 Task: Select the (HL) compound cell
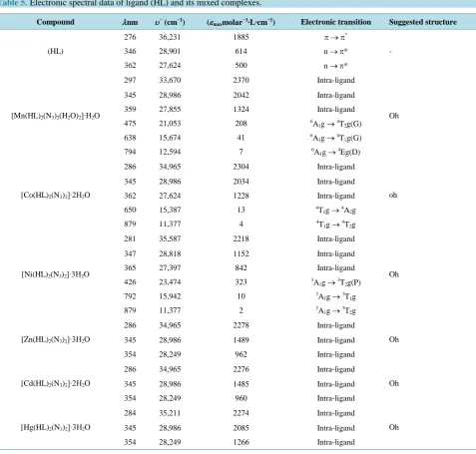click(55, 51)
